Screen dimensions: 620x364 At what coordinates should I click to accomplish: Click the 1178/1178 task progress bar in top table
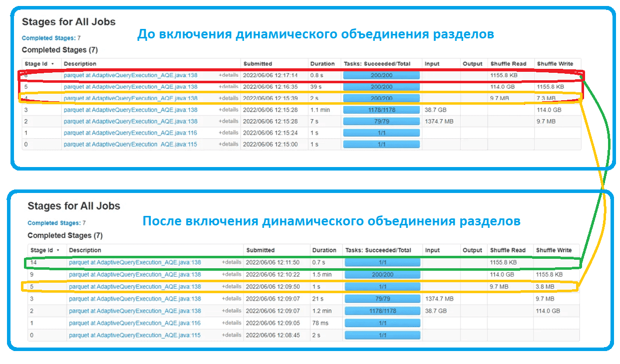pyautogui.click(x=381, y=110)
